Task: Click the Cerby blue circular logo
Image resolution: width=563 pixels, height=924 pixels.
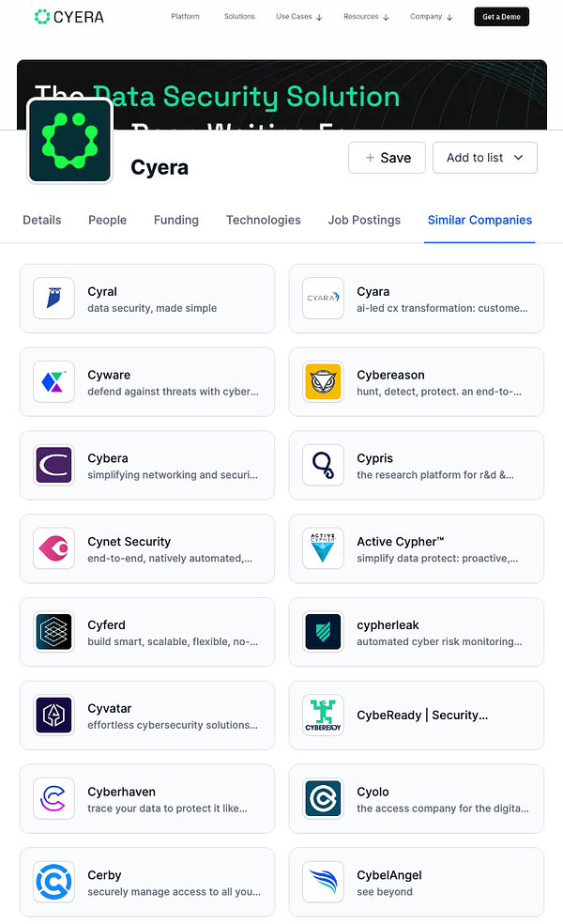Action: pyautogui.click(x=53, y=882)
